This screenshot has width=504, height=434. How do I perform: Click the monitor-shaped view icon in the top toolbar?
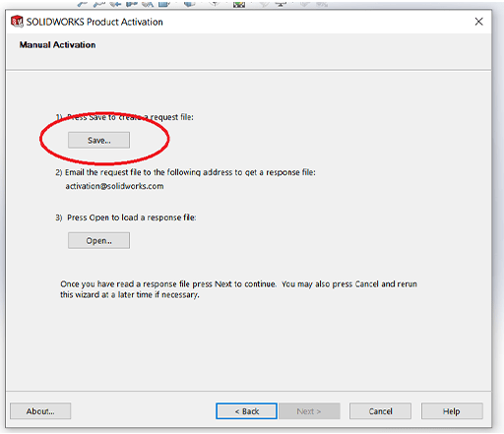coord(282,3)
